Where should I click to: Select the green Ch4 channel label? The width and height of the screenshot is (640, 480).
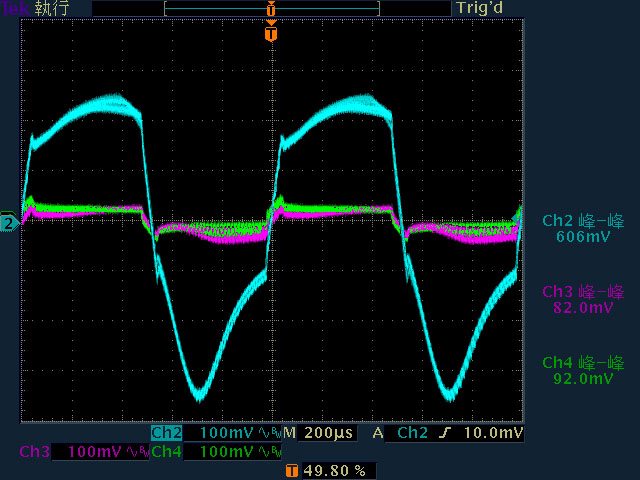(167, 452)
